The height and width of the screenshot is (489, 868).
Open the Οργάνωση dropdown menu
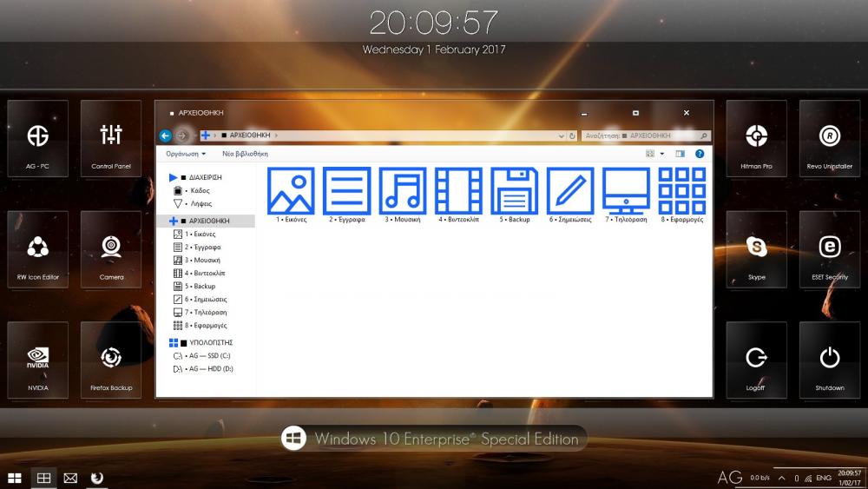(186, 154)
